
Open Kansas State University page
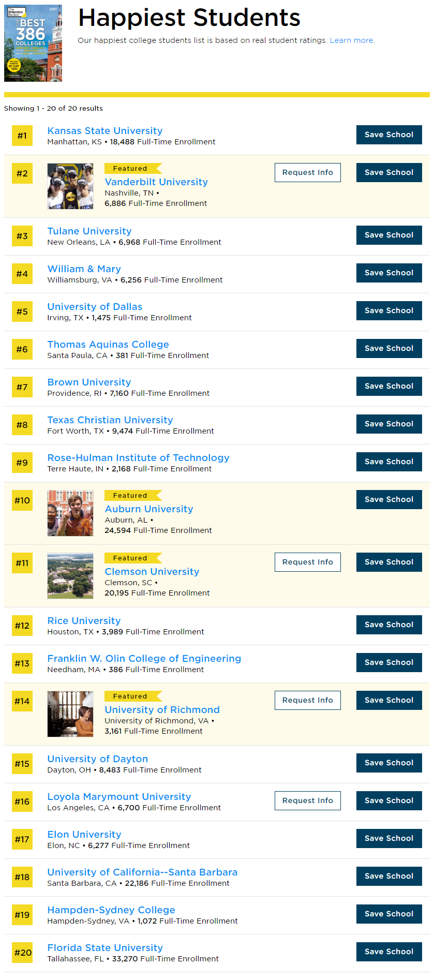105,131
